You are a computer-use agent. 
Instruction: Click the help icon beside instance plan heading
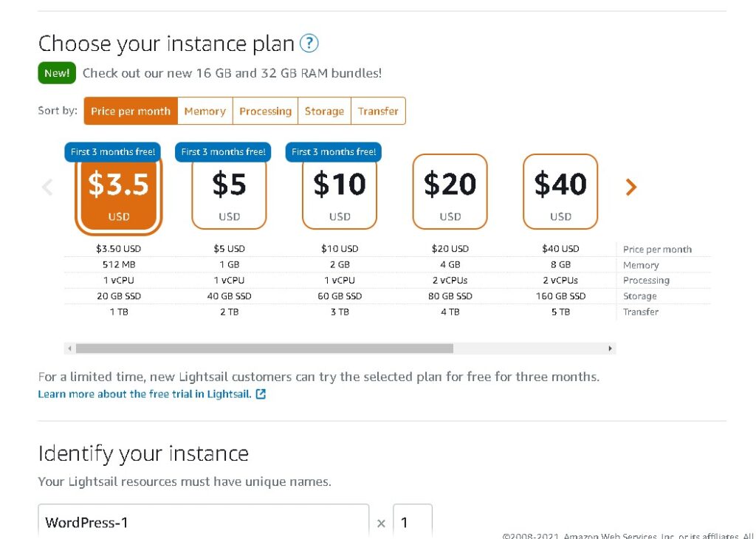click(309, 44)
